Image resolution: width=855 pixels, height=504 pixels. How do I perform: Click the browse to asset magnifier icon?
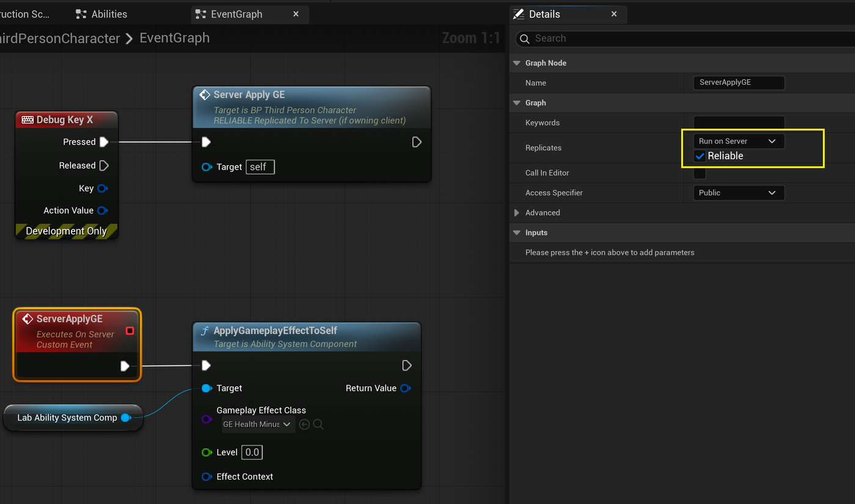click(x=318, y=424)
